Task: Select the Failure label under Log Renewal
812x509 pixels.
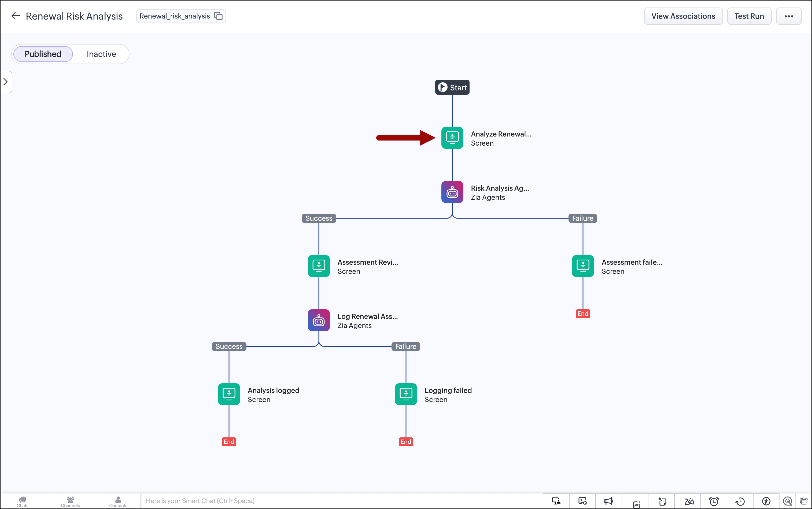Action: click(x=405, y=346)
